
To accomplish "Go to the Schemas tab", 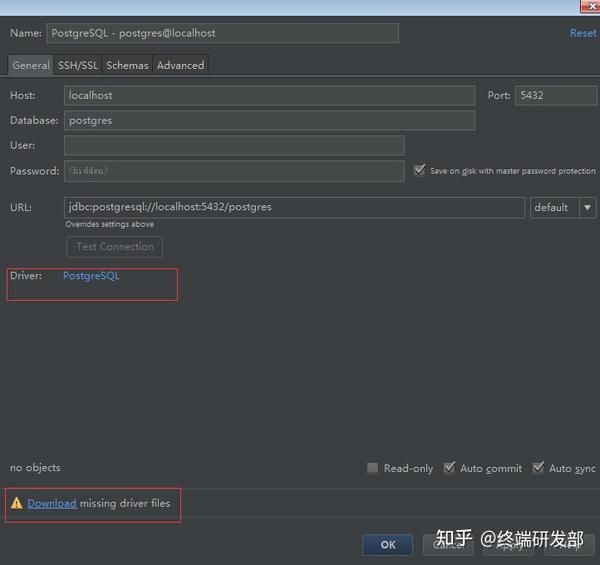I will [x=127, y=65].
